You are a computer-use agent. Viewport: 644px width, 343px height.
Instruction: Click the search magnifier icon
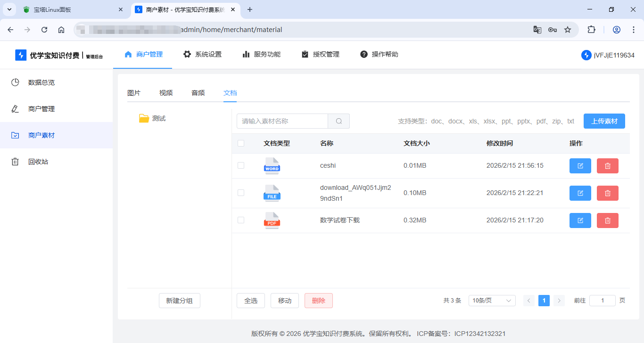coord(339,121)
